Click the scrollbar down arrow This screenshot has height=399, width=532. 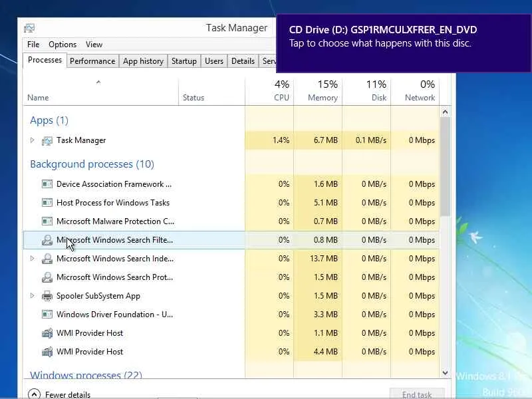tap(445, 372)
